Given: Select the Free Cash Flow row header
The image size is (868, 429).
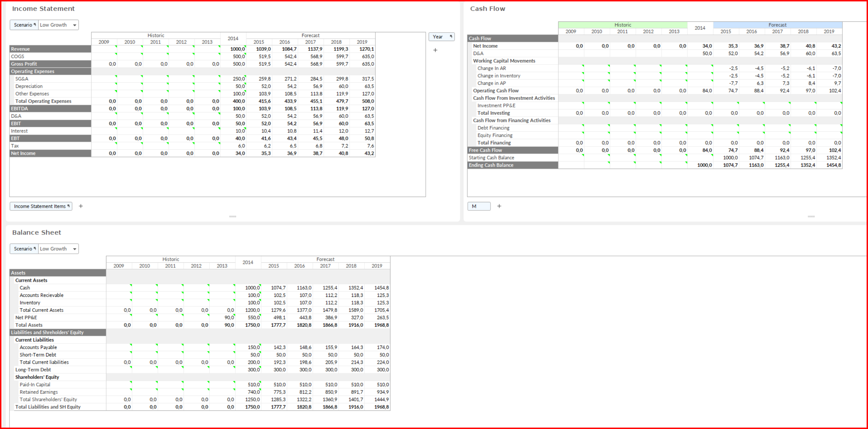Looking at the screenshot, I should [513, 150].
